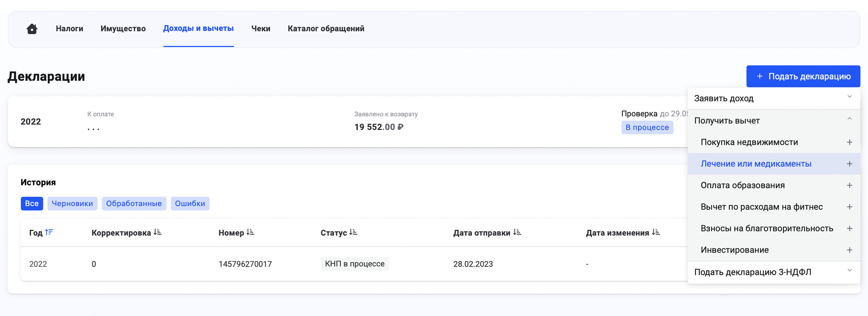Filter history by Обработанные
The width and height of the screenshot is (868, 316).
(134, 204)
